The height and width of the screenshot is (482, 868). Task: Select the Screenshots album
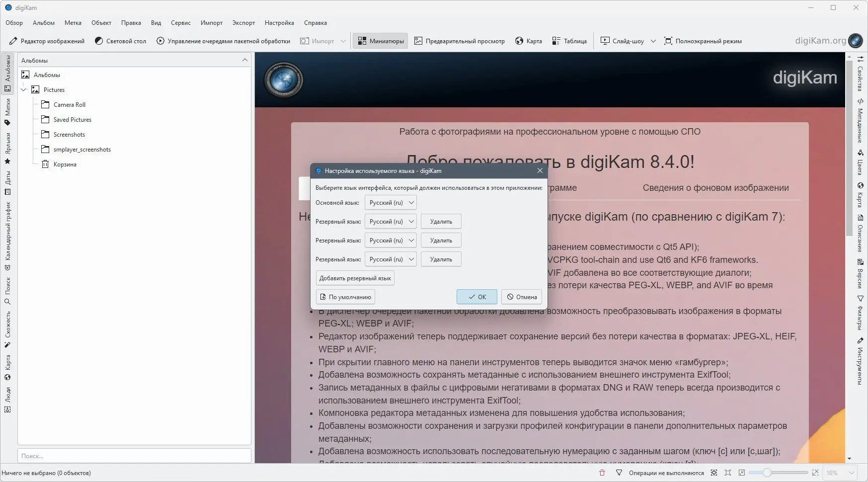coord(69,135)
